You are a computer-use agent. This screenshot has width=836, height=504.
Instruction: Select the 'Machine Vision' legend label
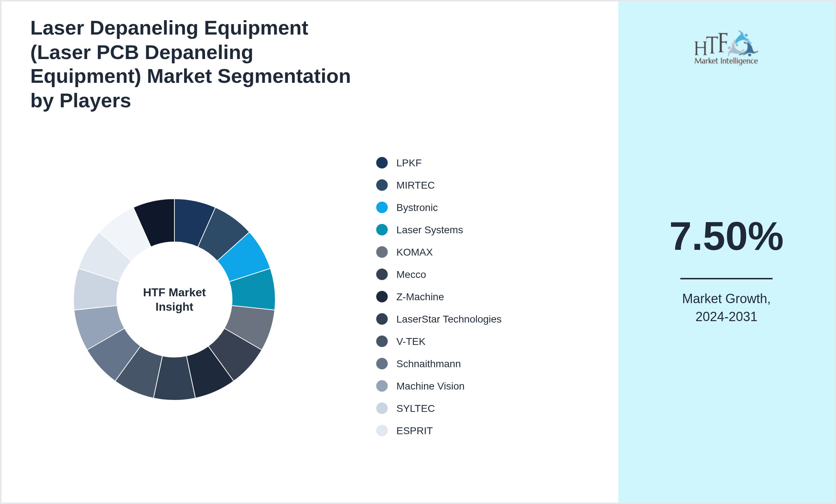coord(430,386)
